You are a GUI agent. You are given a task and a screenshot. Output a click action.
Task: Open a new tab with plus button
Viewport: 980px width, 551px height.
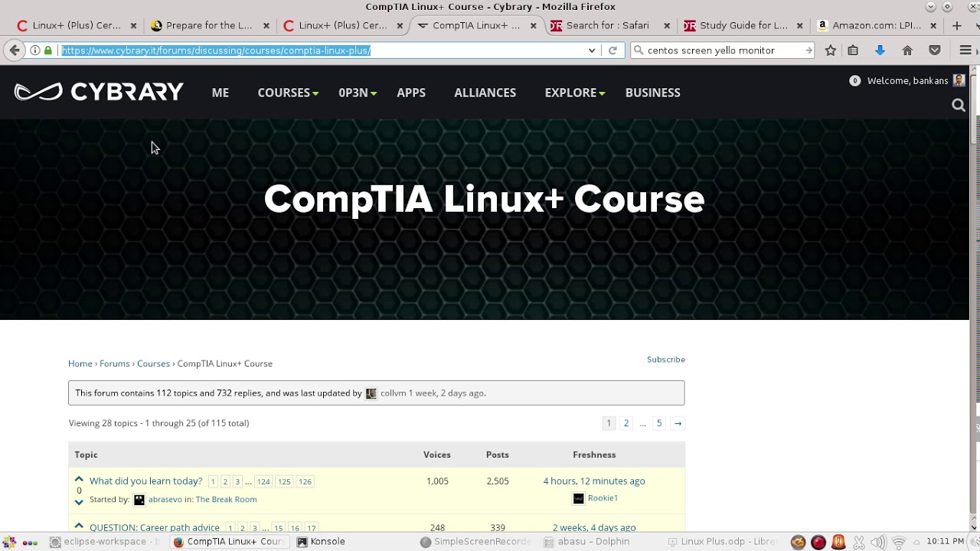pos(956,25)
